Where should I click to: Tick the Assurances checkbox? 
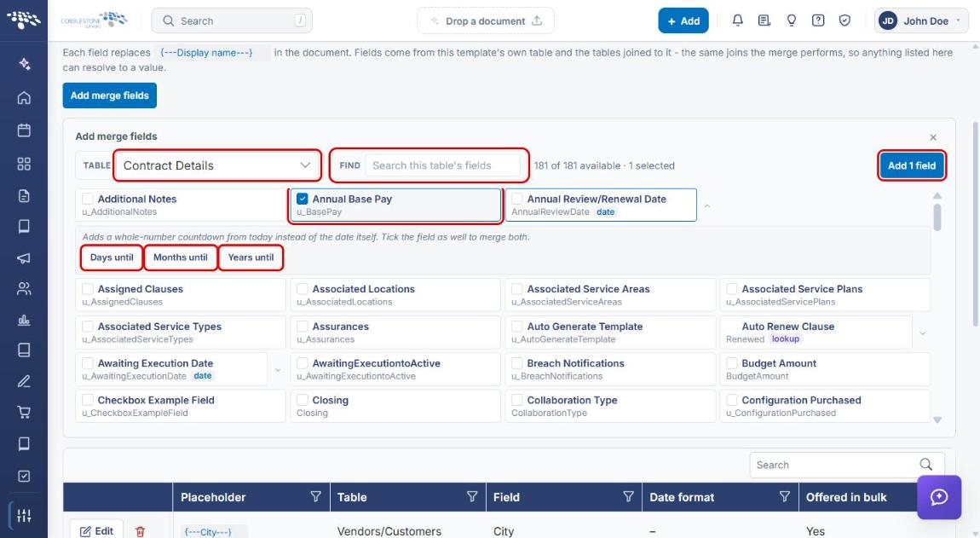pyautogui.click(x=303, y=327)
